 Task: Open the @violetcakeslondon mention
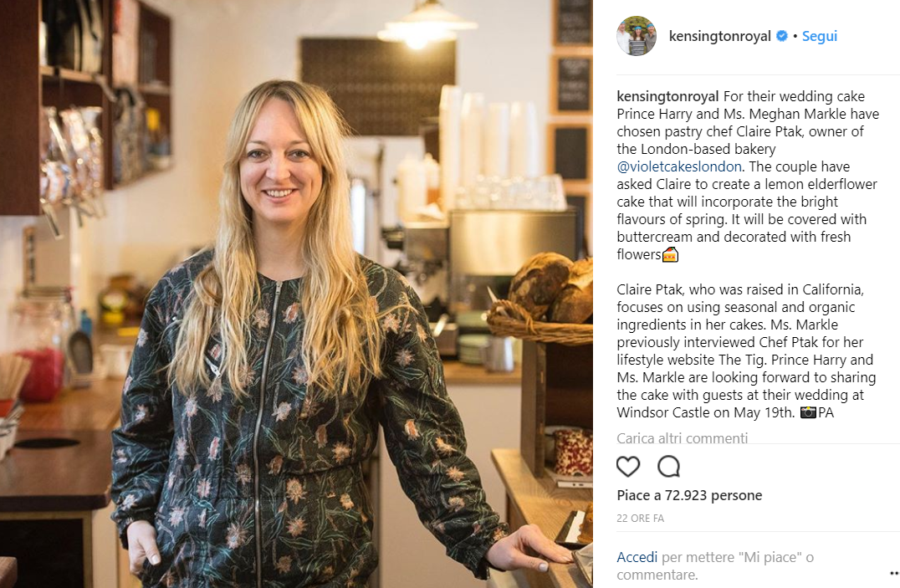pos(679,166)
